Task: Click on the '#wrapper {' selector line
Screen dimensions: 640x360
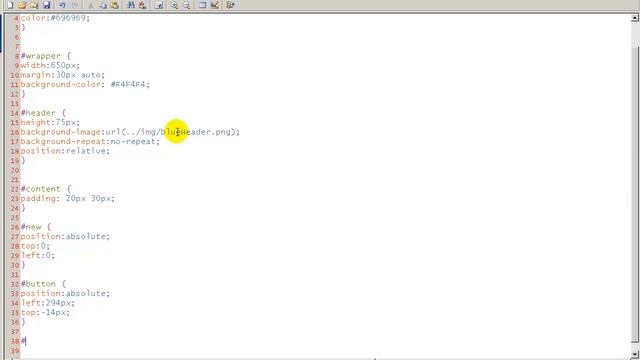Action: point(46,56)
